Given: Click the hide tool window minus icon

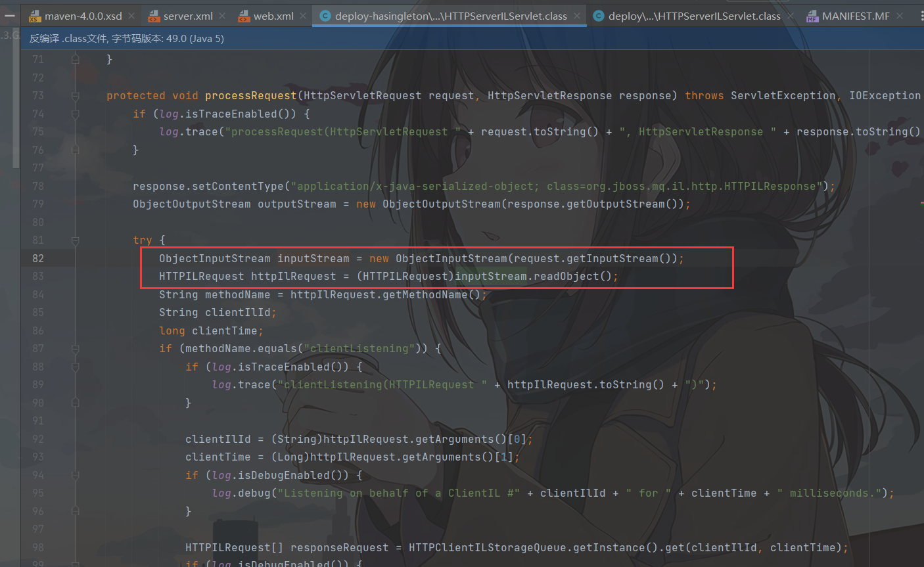Looking at the screenshot, I should pos(9,16).
